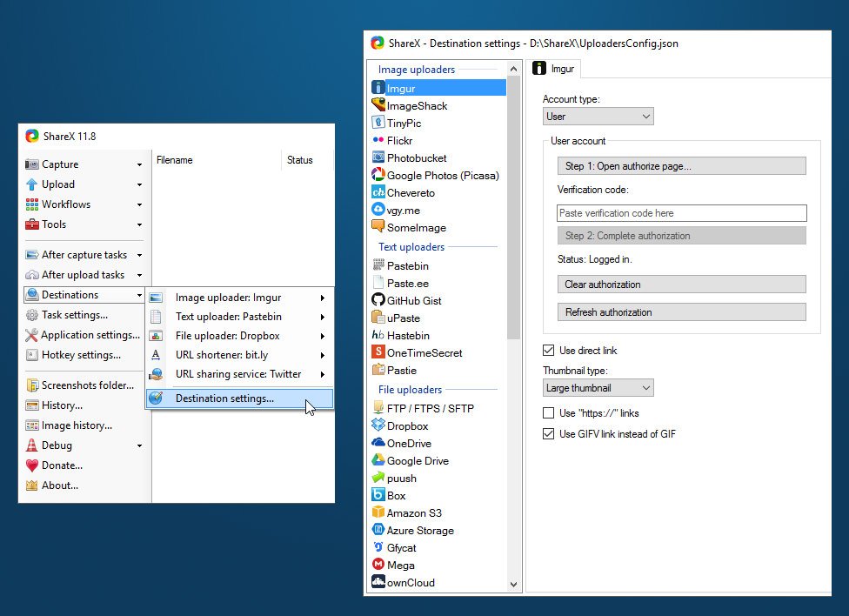Open File uploader: Dropbox submenu
849x616 pixels.
[239, 336]
